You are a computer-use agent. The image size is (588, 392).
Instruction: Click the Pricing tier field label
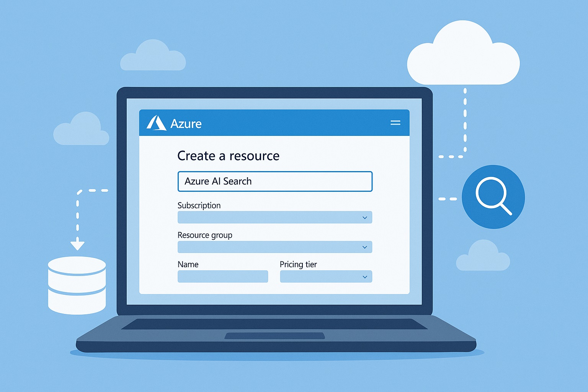(x=298, y=265)
